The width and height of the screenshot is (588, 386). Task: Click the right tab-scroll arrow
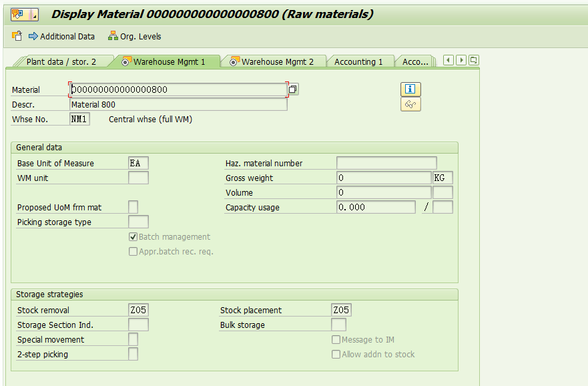tap(460, 59)
